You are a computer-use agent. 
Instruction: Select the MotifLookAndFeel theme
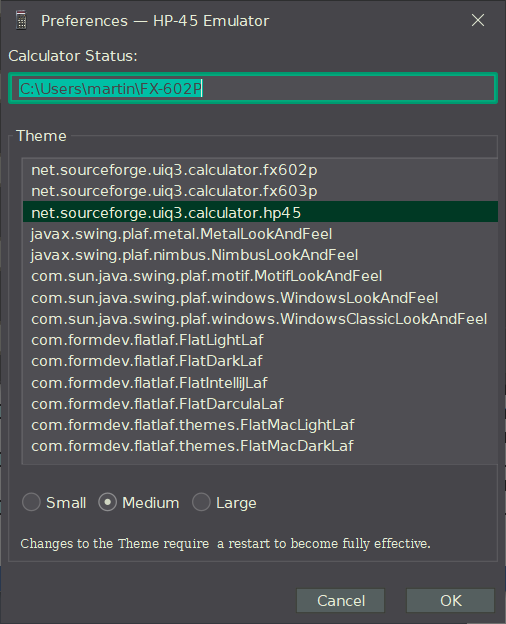coord(260,276)
